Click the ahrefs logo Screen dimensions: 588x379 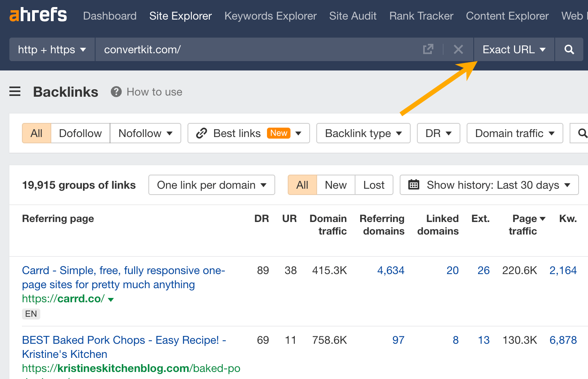pyautogui.click(x=38, y=14)
